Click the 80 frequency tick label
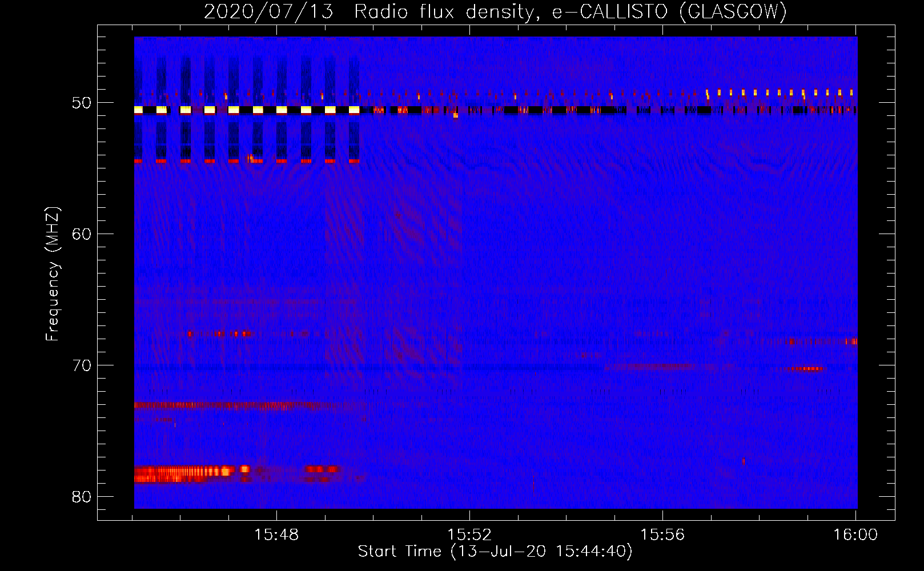This screenshot has height=571, width=924. pyautogui.click(x=82, y=497)
